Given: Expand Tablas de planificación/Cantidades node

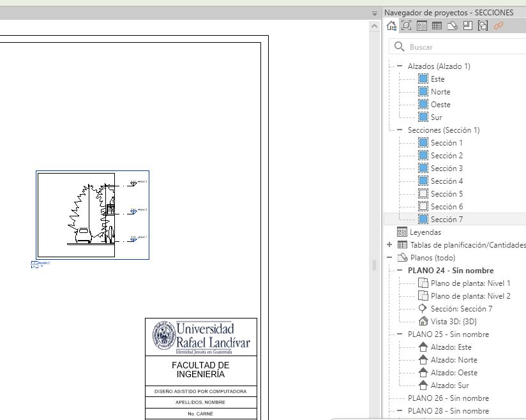Looking at the screenshot, I should pos(389,244).
